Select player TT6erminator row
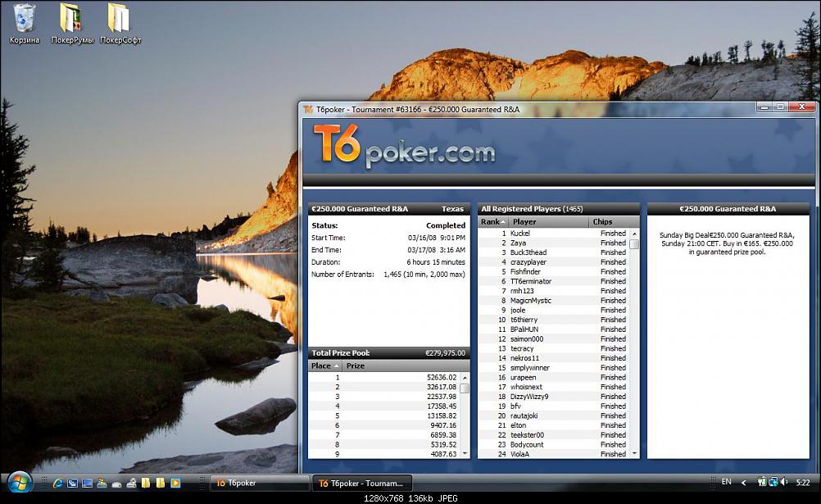The image size is (821, 504). pos(554,281)
